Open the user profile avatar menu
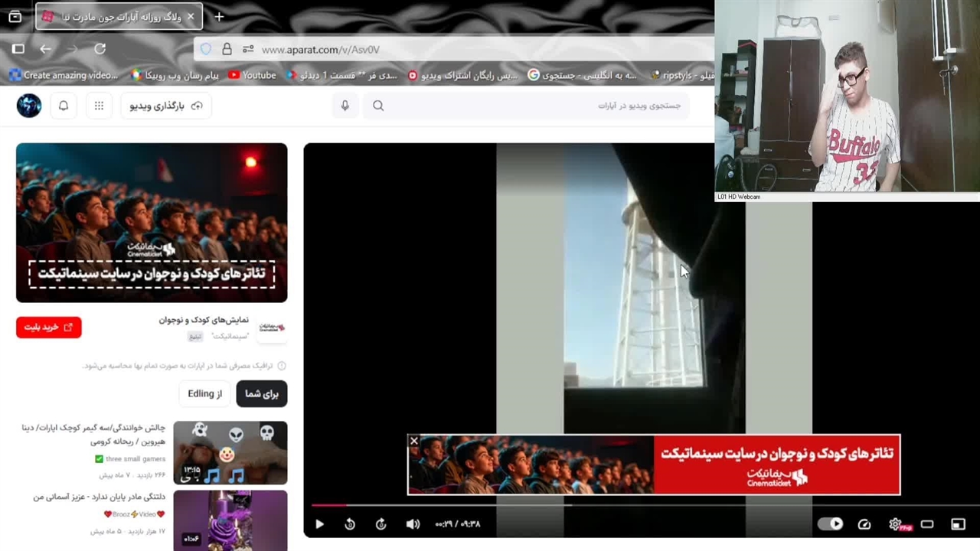The width and height of the screenshot is (980, 551). coord(29,106)
